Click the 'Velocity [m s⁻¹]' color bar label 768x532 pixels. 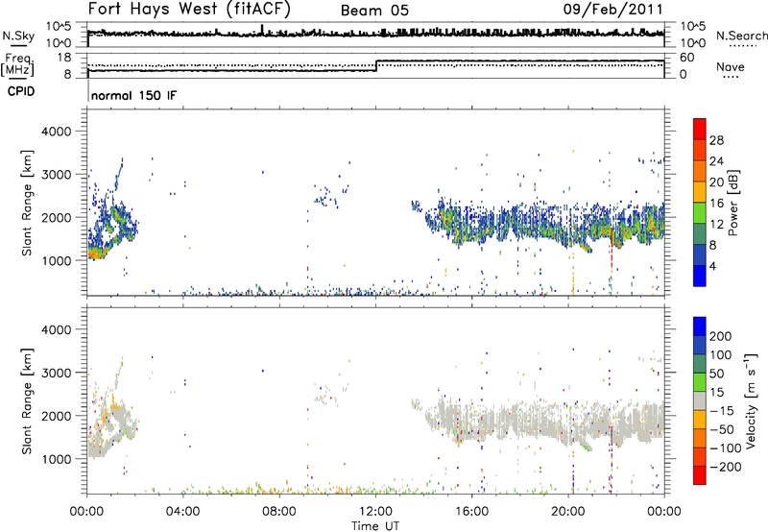point(750,400)
